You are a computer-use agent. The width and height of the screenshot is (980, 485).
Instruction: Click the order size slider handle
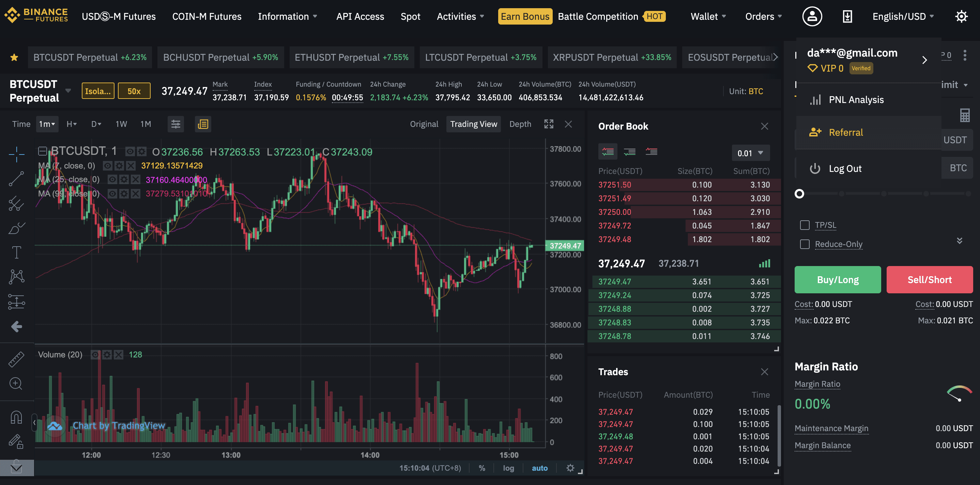[x=799, y=194]
